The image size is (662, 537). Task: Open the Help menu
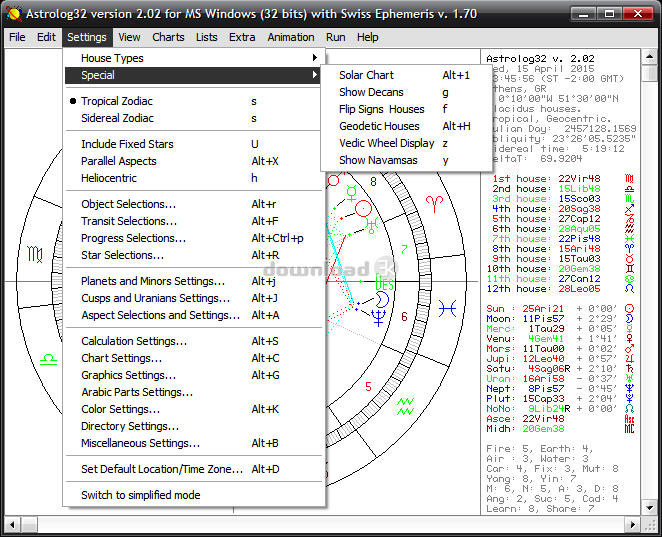point(368,37)
